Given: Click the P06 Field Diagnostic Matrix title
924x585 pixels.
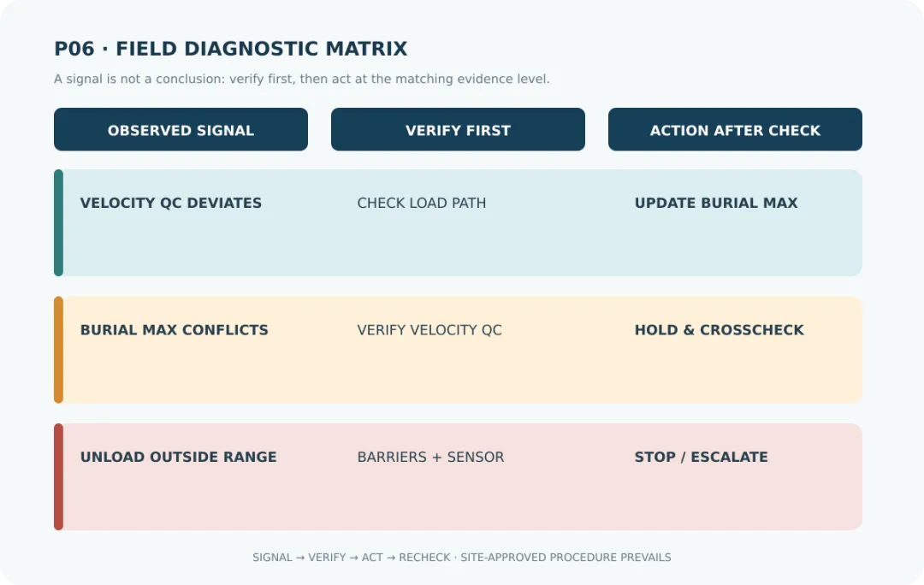Looking at the screenshot, I should click(231, 48).
